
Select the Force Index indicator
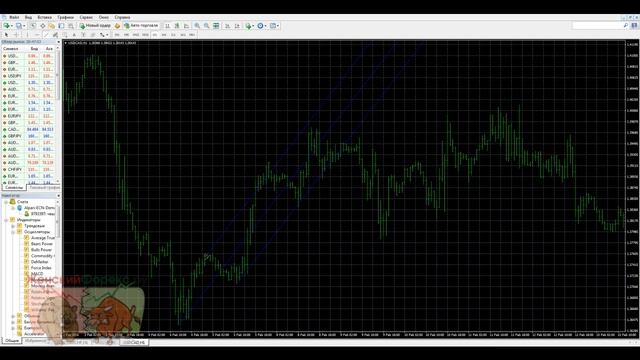(x=41, y=268)
